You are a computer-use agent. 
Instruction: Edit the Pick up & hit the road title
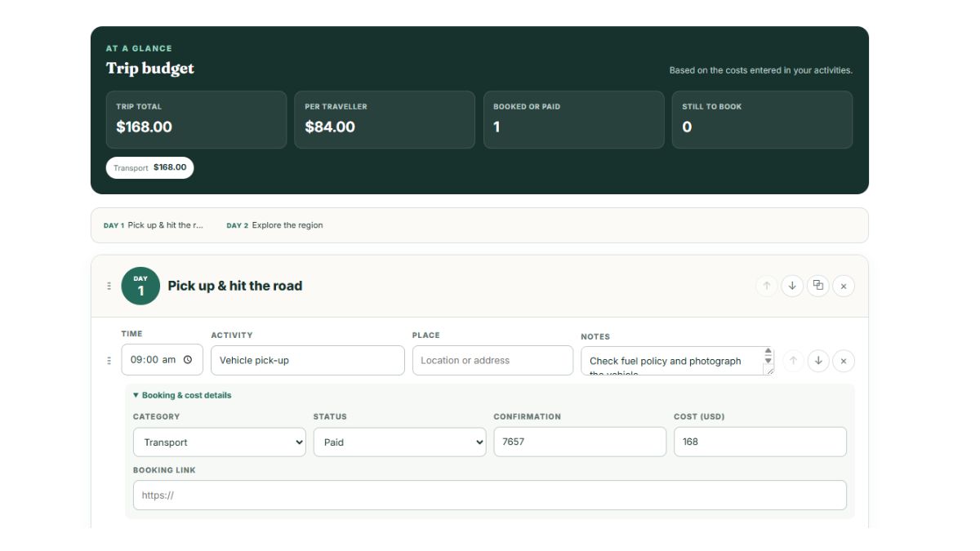pyautogui.click(x=235, y=286)
